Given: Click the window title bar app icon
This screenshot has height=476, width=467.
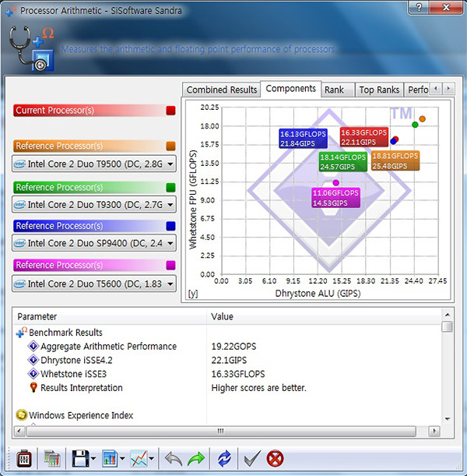Looking at the screenshot, I should [11, 11].
